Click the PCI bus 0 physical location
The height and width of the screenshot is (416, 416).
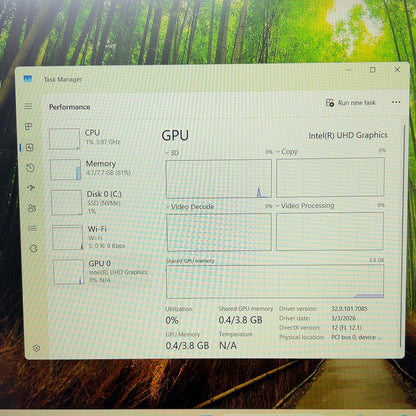pos(356,337)
